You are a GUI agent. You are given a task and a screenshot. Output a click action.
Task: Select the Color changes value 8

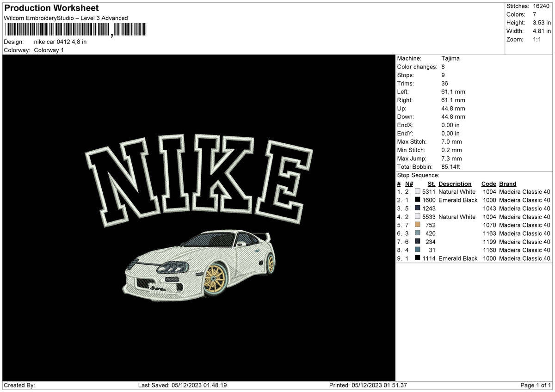click(x=443, y=67)
